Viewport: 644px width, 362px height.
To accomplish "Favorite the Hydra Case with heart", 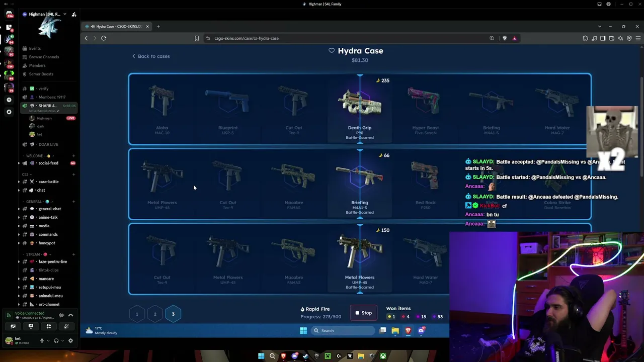I will 332,51.
